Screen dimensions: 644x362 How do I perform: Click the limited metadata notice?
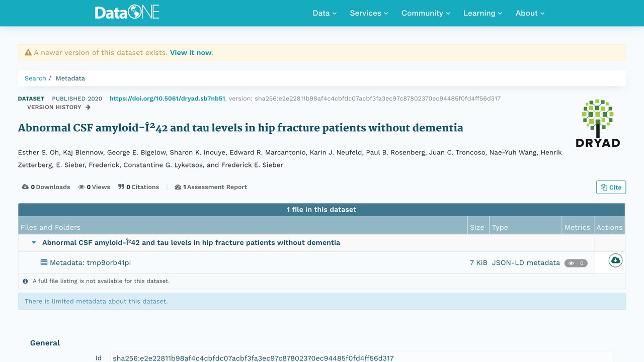(x=322, y=301)
